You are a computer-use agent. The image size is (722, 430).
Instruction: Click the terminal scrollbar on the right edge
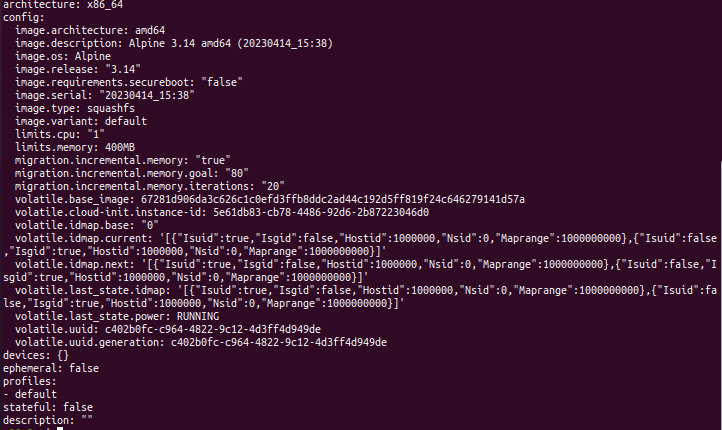(721, 295)
